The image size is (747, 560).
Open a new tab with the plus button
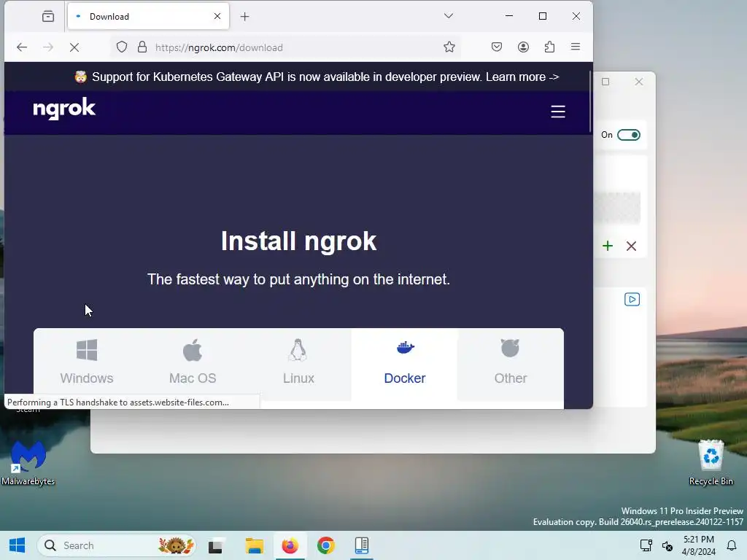pos(244,17)
